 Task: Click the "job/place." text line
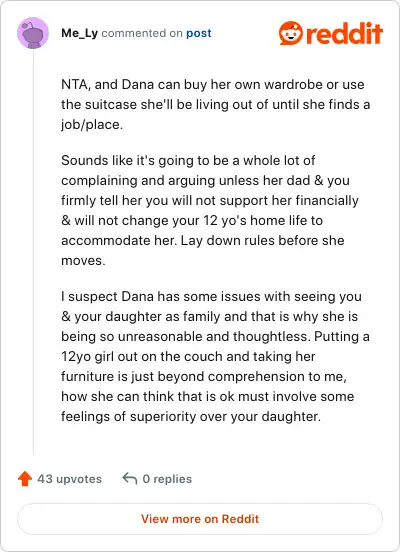(x=92, y=125)
